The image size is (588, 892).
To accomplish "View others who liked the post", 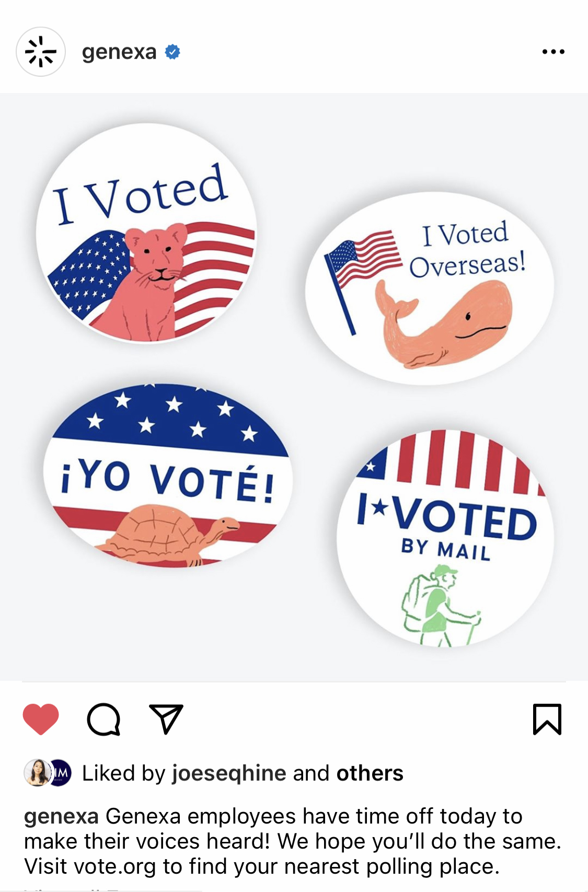I will 370,773.
